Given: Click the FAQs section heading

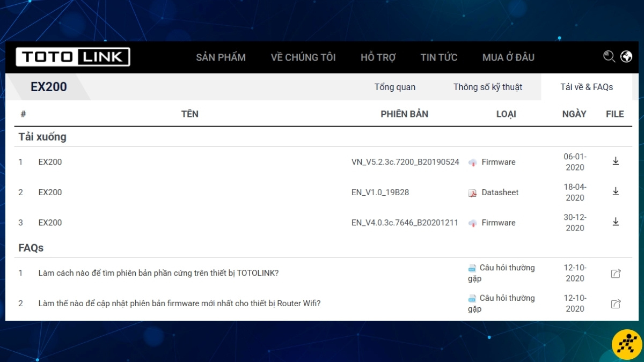Looking at the screenshot, I should (x=31, y=248).
